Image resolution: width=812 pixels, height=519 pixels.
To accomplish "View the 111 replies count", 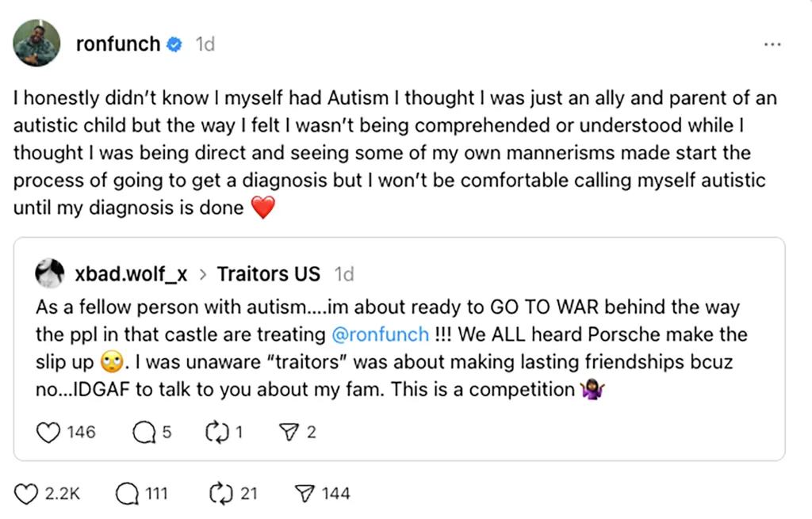I will [x=155, y=493].
